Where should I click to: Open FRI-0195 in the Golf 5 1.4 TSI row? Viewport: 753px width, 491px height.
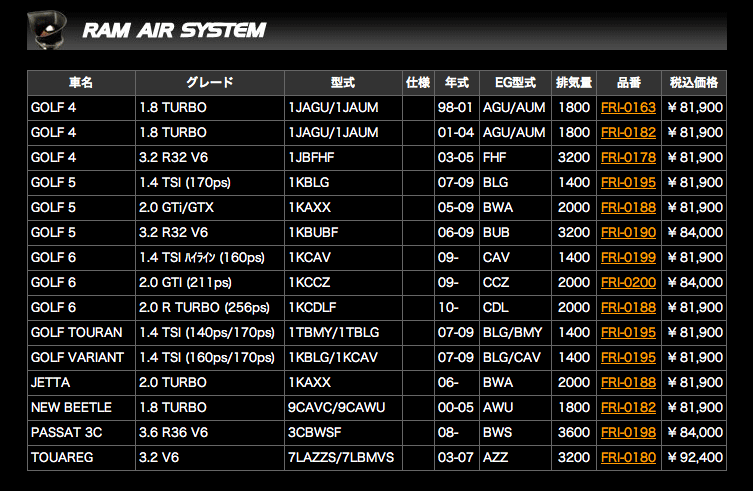628,183
